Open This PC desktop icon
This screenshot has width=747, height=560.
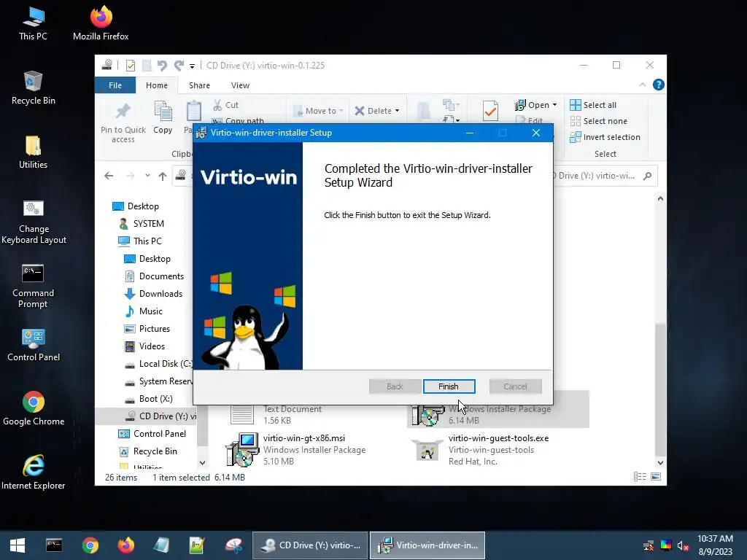click(33, 24)
